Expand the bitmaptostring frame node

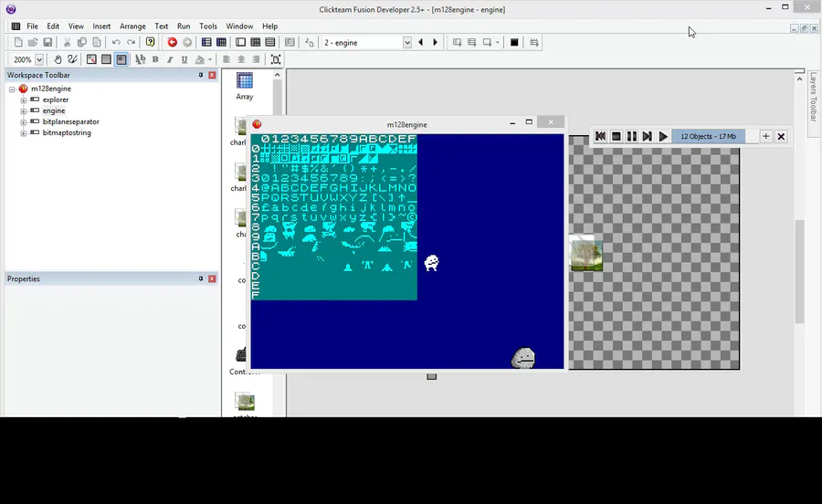tap(24, 133)
